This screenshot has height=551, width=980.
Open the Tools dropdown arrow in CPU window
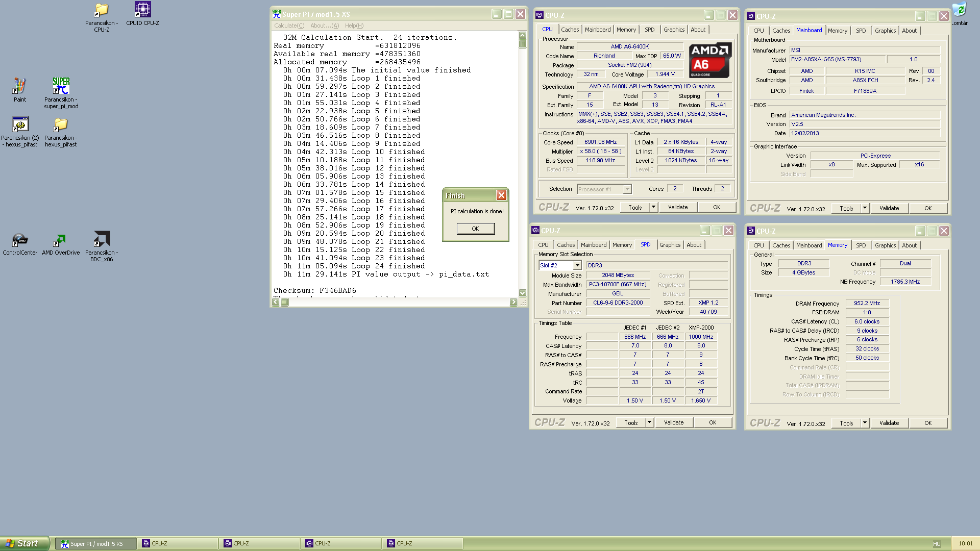[x=653, y=207]
